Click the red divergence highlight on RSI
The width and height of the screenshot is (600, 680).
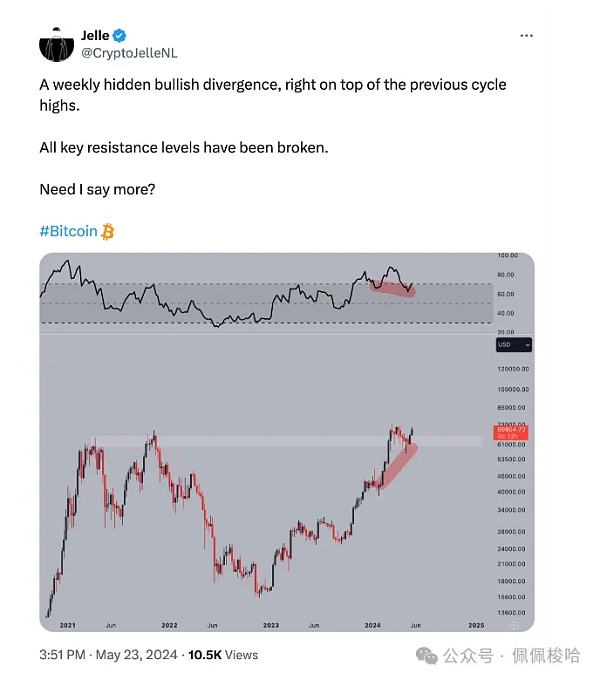(392, 289)
